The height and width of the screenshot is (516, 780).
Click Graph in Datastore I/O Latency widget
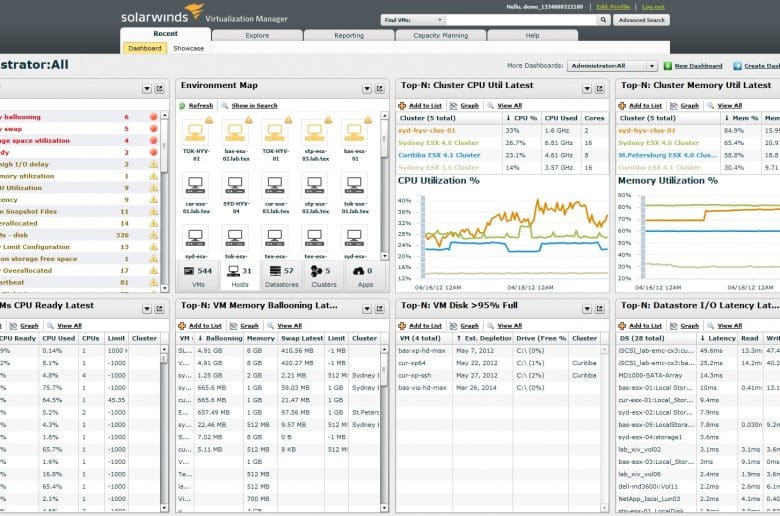[x=684, y=325]
